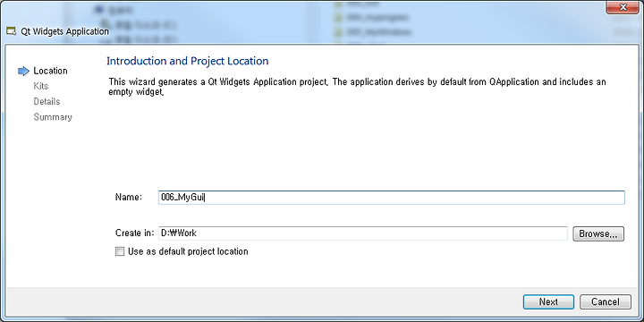Image resolution: width=644 pixels, height=322 pixels.
Task: Select the Create in path field
Action: 363,233
